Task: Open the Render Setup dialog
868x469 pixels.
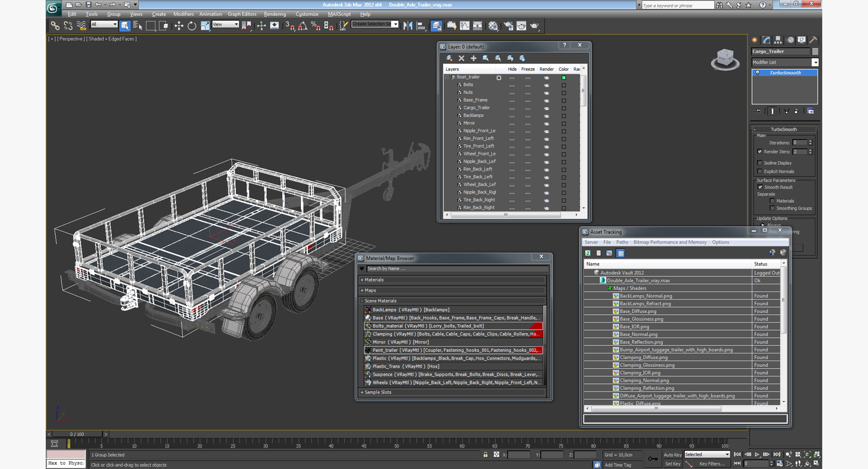Action: click(508, 26)
